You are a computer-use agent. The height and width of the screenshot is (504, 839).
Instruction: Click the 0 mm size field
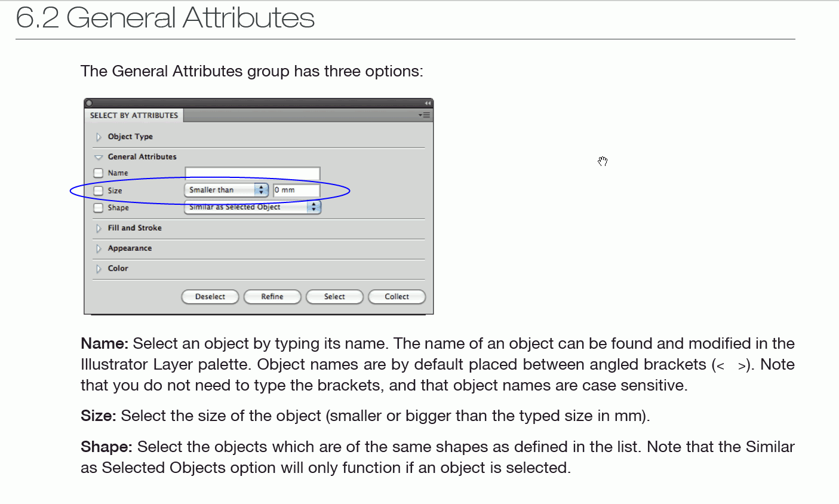click(x=297, y=190)
